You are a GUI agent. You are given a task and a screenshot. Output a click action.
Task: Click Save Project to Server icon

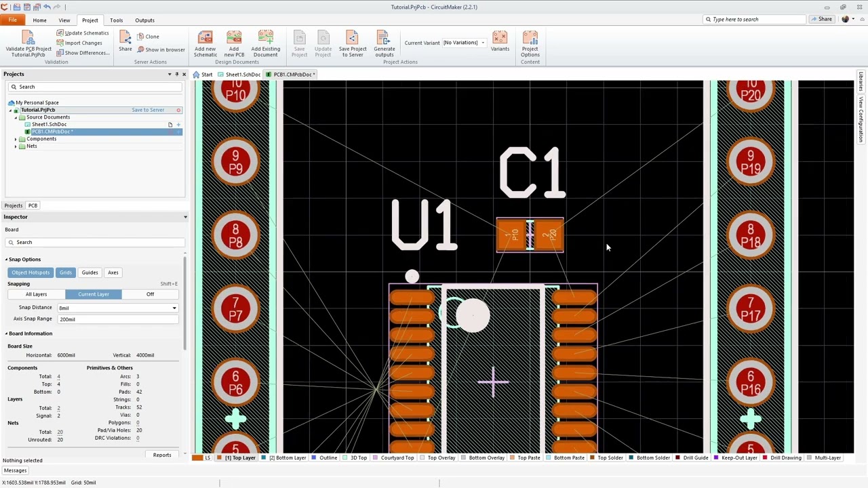pos(352,37)
